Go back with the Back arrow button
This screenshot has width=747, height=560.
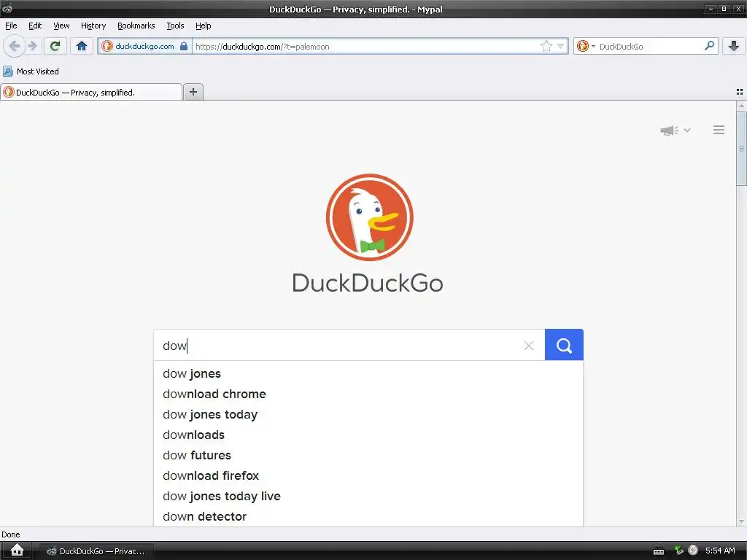point(14,46)
